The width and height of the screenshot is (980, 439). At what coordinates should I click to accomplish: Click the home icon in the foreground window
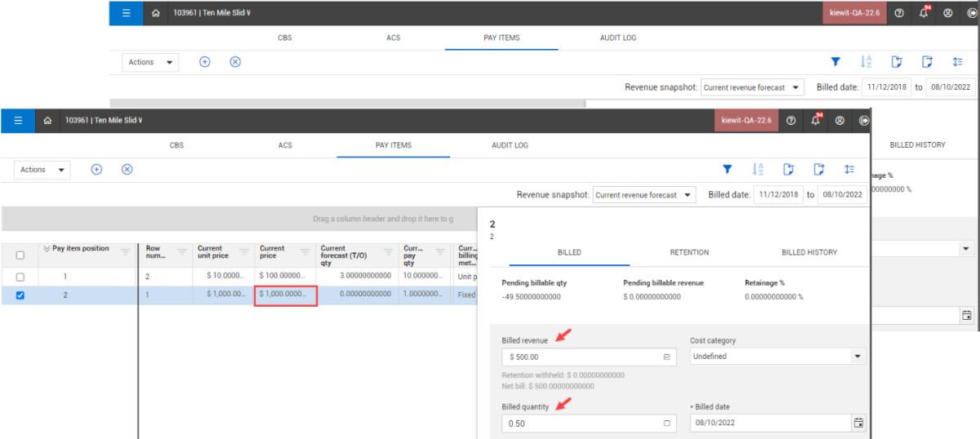tap(47, 121)
